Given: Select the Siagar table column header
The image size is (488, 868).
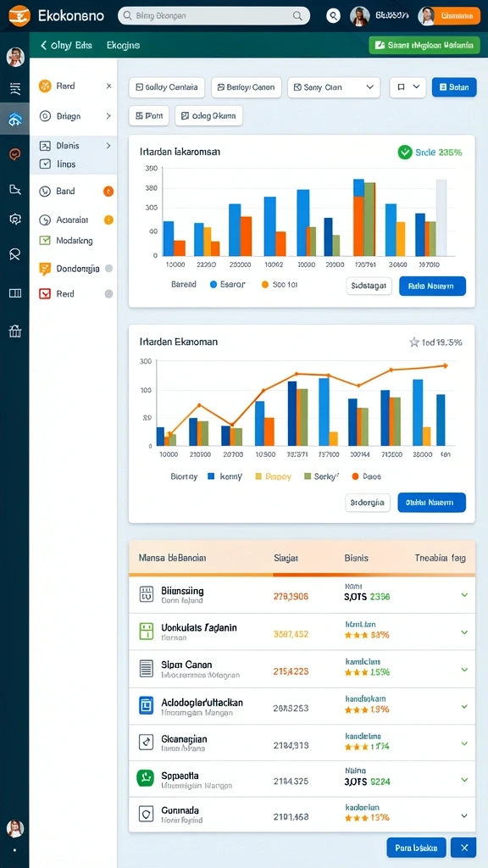Looking at the screenshot, I should [286, 558].
